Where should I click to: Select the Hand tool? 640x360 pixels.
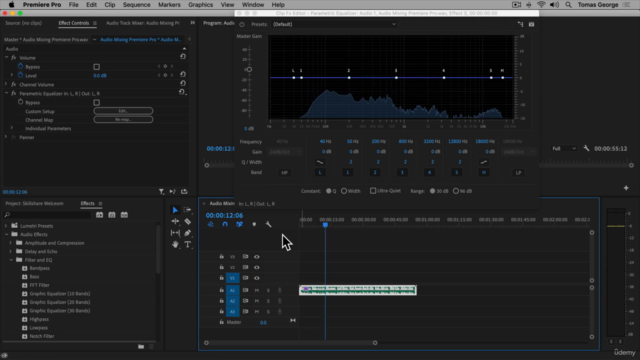pos(175,244)
